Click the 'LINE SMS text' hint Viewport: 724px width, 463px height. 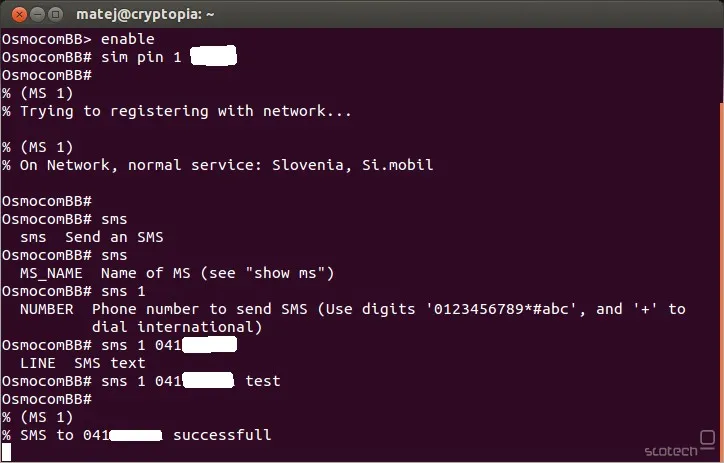coord(83,363)
